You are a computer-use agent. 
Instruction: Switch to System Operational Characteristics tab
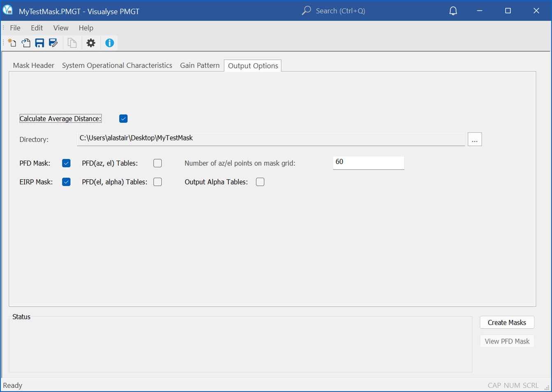[x=117, y=65]
